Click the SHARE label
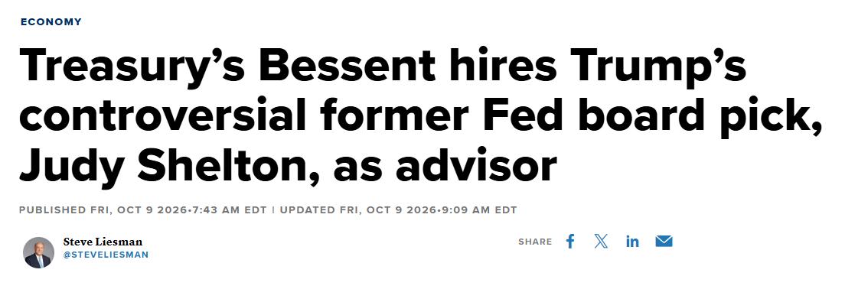868x289 pixels. (x=535, y=242)
